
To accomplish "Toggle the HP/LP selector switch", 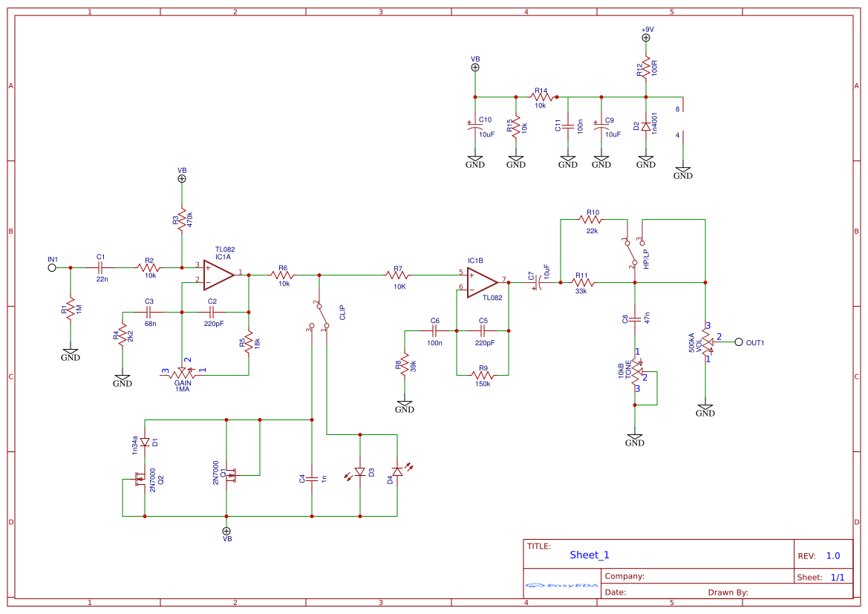I will [x=632, y=252].
